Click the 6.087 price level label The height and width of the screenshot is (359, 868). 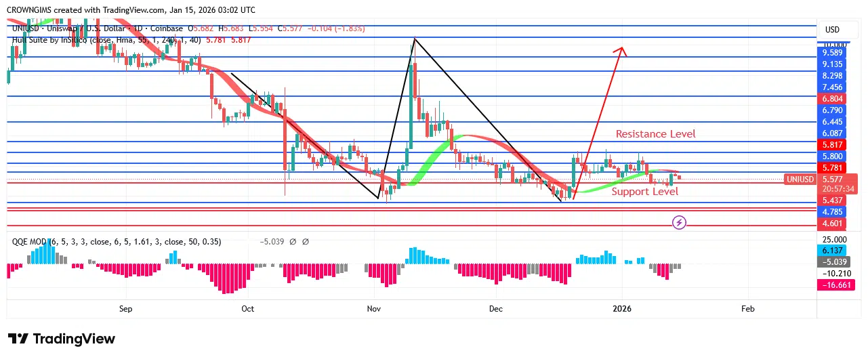coord(832,133)
